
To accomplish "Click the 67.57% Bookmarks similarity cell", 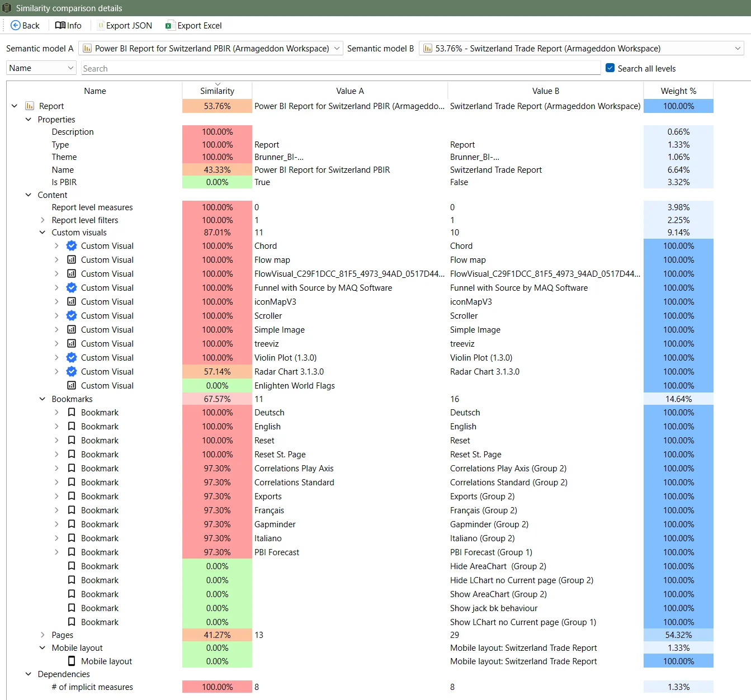I will [217, 399].
